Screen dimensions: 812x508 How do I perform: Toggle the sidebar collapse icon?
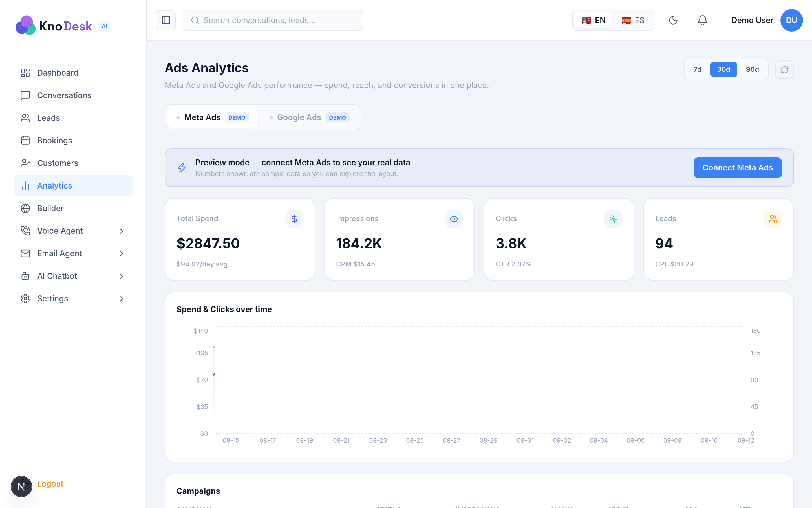(x=166, y=20)
